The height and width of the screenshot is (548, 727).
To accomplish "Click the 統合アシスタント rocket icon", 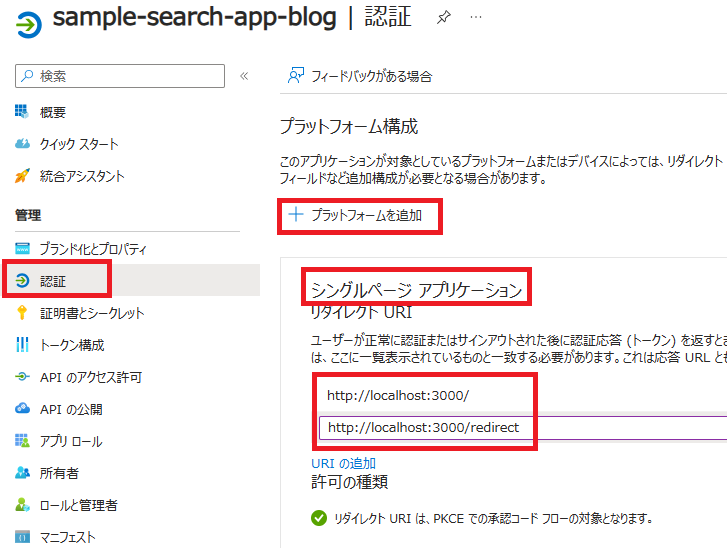I will (22, 176).
